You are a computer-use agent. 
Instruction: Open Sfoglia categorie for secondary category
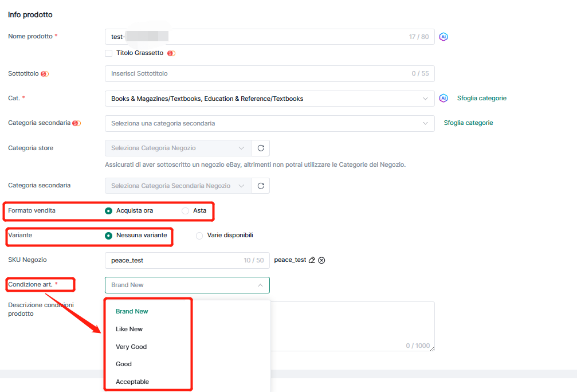coord(468,123)
